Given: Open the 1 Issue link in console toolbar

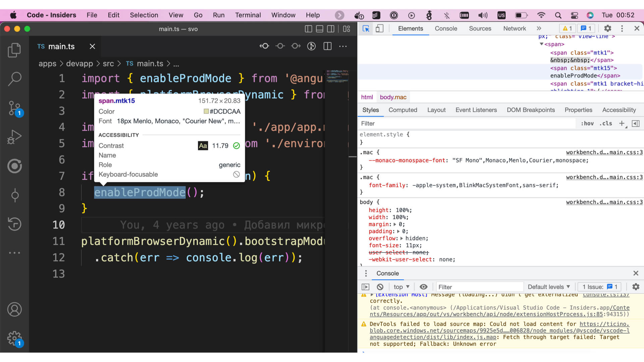Looking at the screenshot, I should [600, 287].
